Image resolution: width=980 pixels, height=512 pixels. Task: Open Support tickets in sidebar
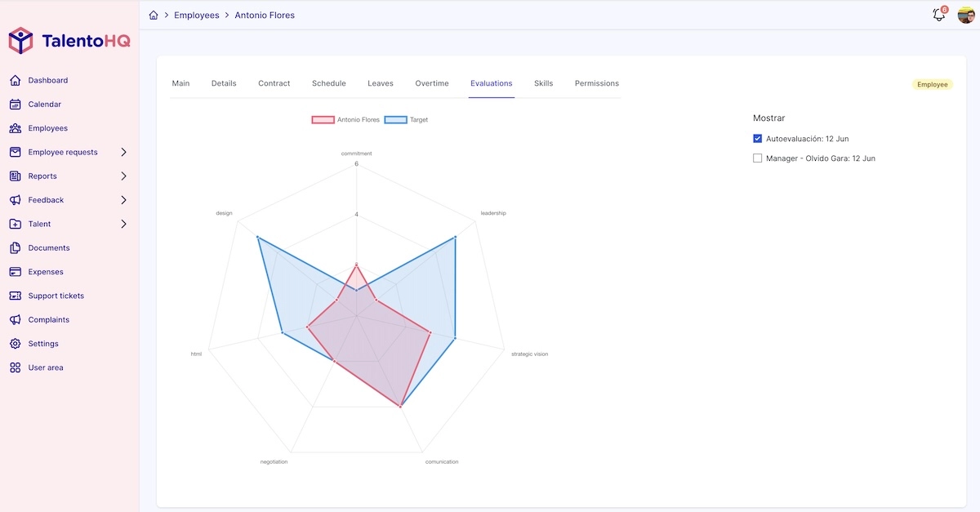(56, 296)
